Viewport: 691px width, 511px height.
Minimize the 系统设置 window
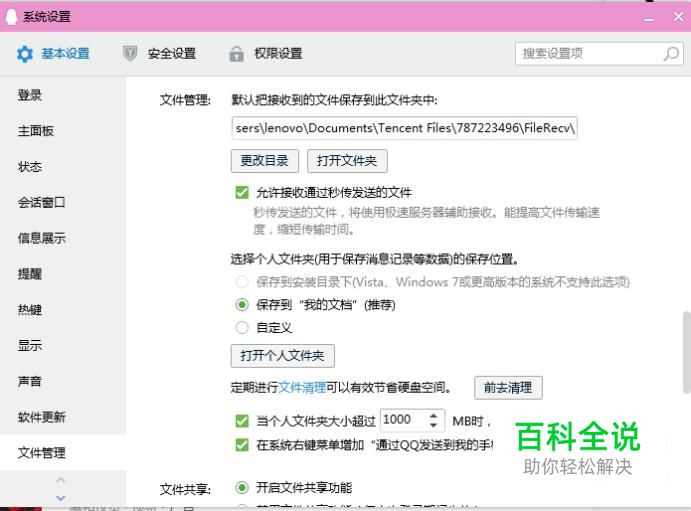tap(649, 18)
